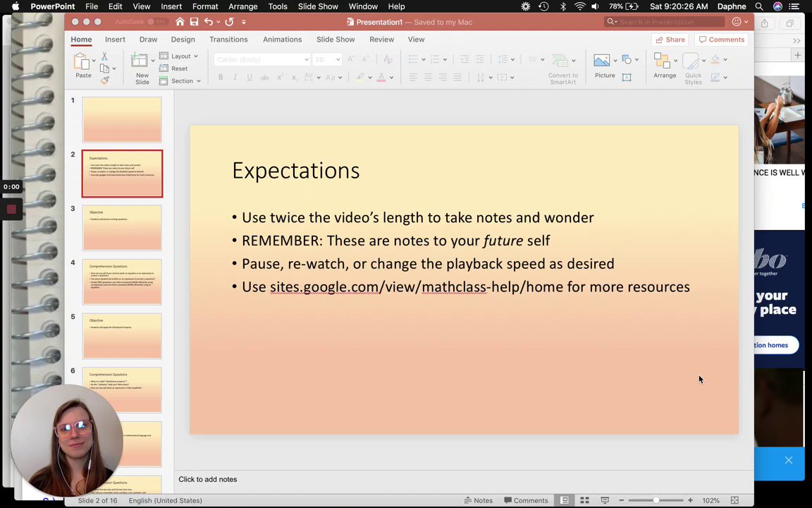Open the font name combo box

click(x=262, y=59)
